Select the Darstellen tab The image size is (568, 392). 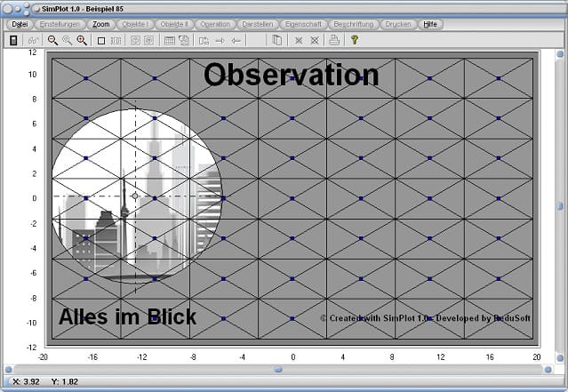(257, 24)
